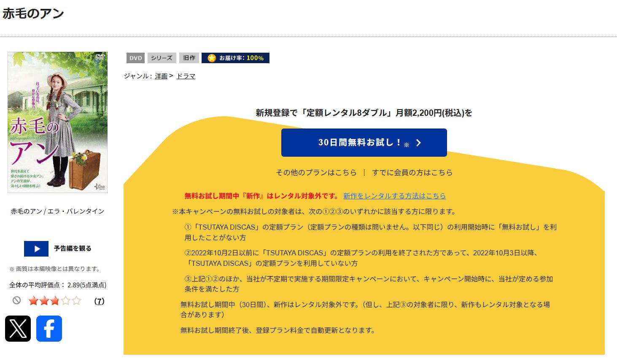Rate five stars

click(76, 301)
